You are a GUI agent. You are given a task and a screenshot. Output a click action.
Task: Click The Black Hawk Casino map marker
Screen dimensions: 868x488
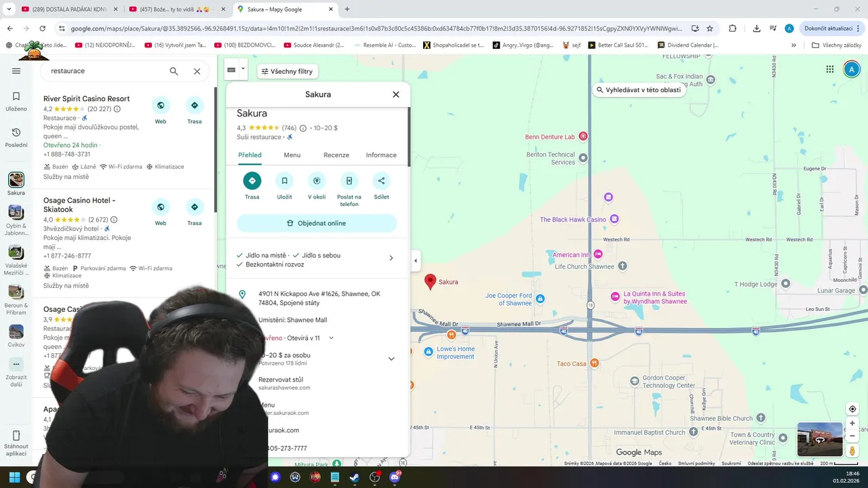point(614,219)
